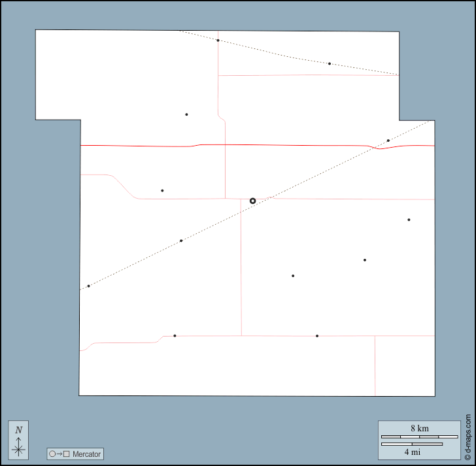Click the short vertical road in the southeast corner

pyautogui.click(x=375, y=366)
